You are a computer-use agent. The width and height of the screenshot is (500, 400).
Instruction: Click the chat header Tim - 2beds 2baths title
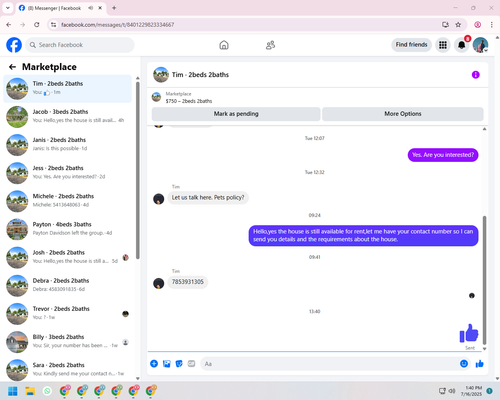point(200,75)
